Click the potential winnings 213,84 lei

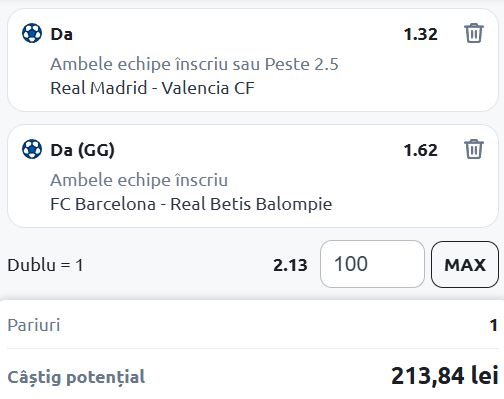coord(445,376)
